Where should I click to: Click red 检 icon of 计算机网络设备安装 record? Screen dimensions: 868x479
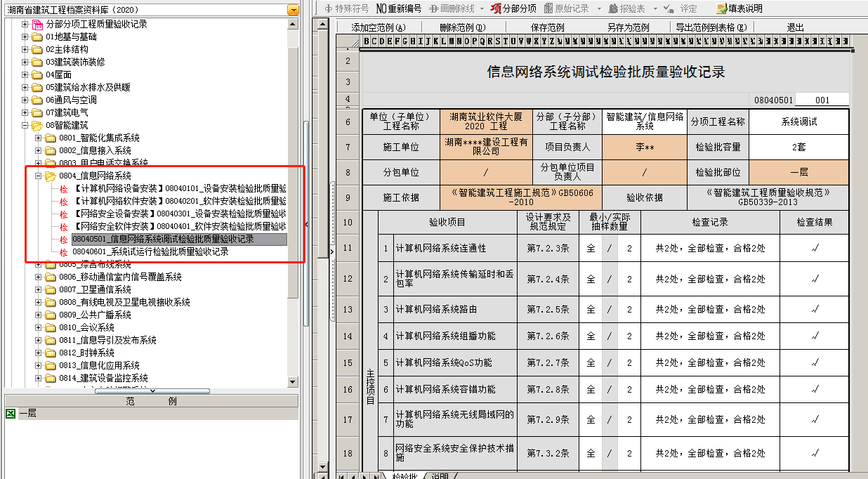tap(64, 189)
